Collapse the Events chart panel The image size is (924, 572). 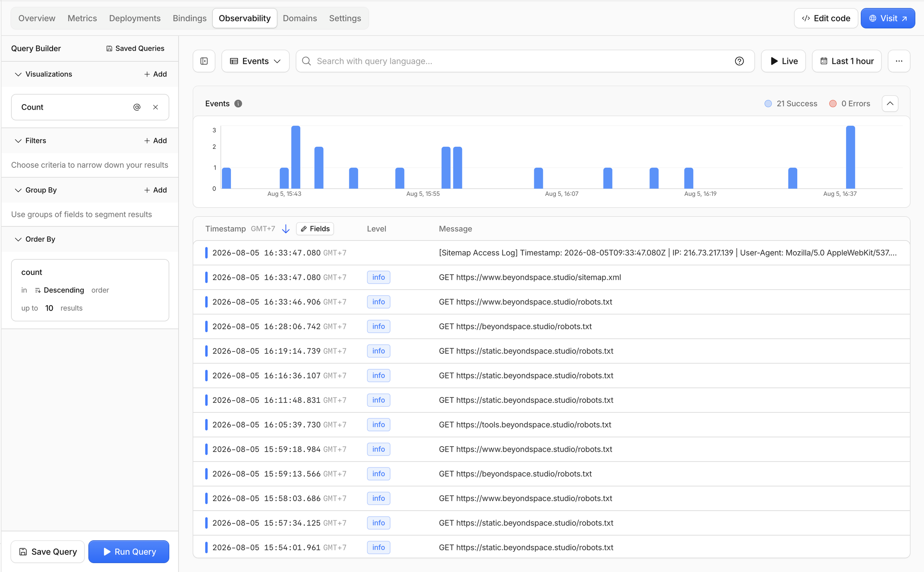890,104
